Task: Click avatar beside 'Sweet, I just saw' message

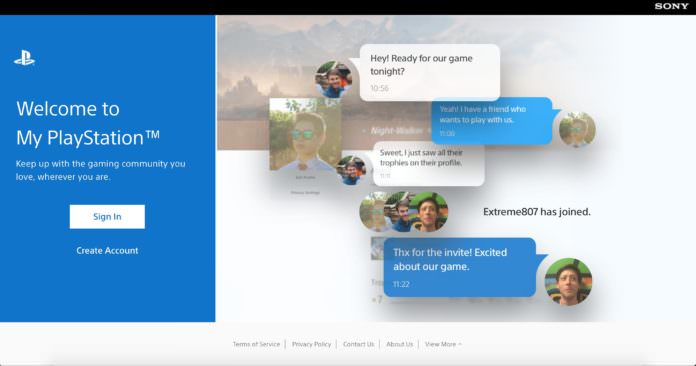Action: click(x=351, y=170)
